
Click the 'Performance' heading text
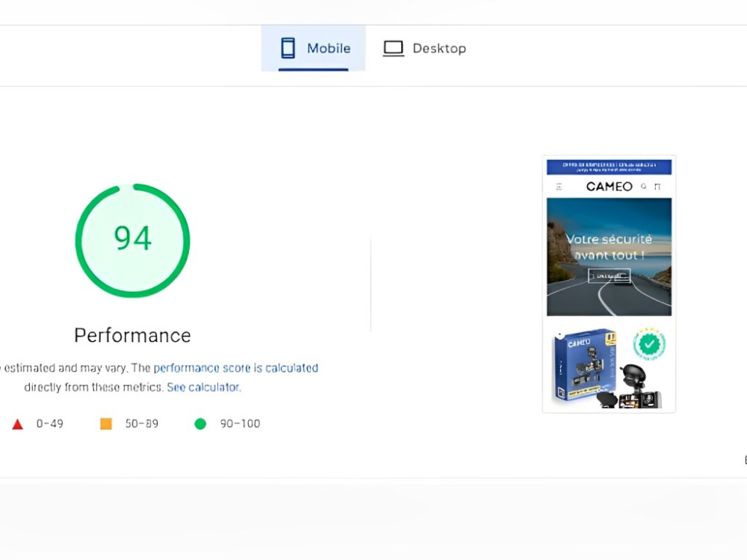point(132,336)
